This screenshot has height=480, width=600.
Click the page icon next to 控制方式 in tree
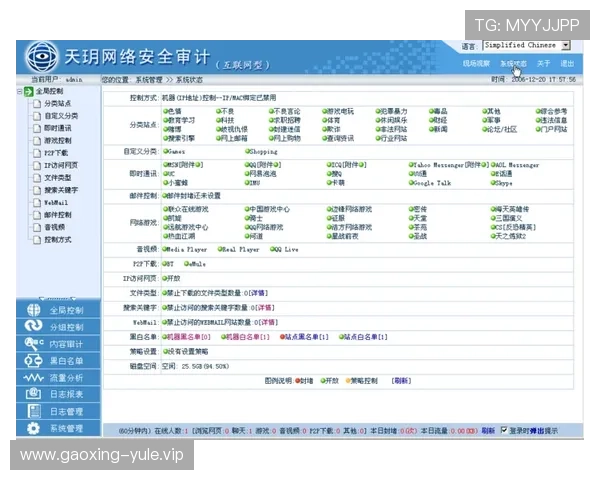click(x=37, y=240)
